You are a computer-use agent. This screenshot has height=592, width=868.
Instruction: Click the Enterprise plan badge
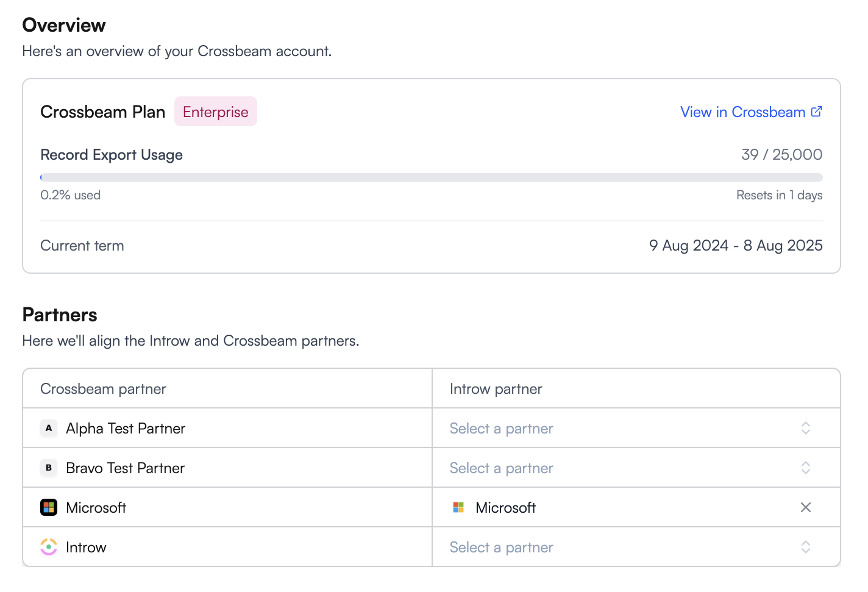(215, 112)
